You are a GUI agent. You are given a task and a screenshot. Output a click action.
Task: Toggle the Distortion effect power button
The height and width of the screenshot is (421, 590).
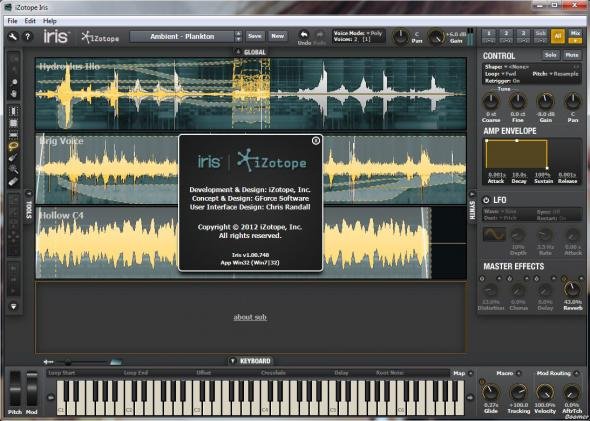pyautogui.click(x=482, y=279)
